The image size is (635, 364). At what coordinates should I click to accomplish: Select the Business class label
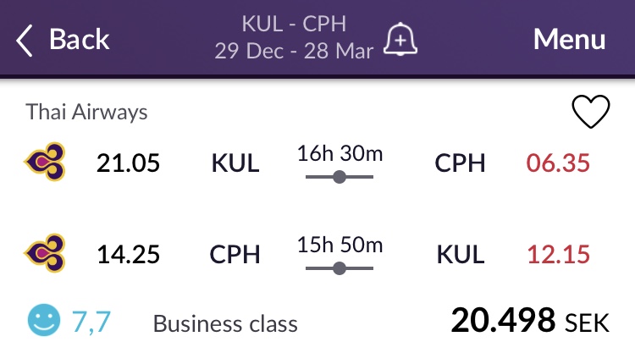225,323
